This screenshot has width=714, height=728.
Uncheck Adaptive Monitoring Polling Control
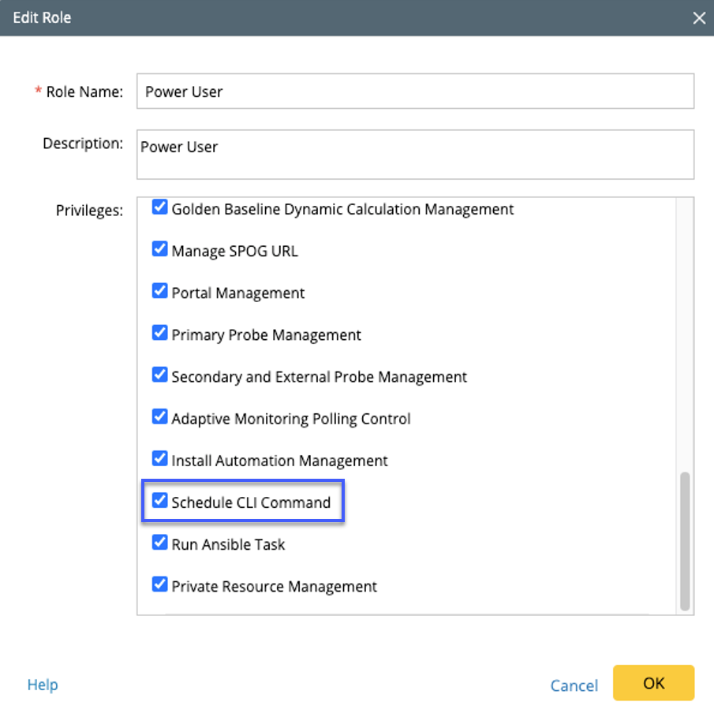[160, 416]
